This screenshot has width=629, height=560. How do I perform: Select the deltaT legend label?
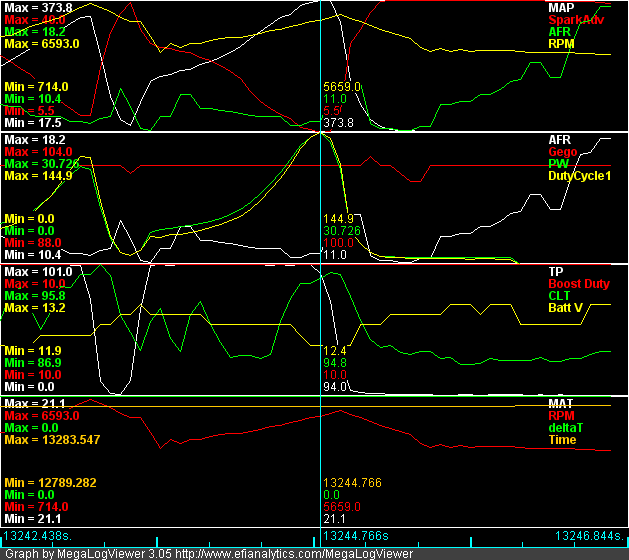567,427
